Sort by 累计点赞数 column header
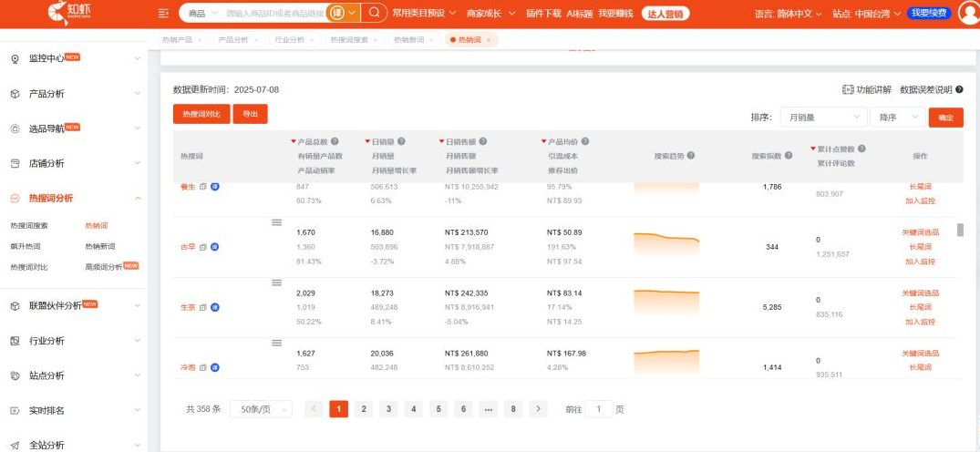 point(834,149)
